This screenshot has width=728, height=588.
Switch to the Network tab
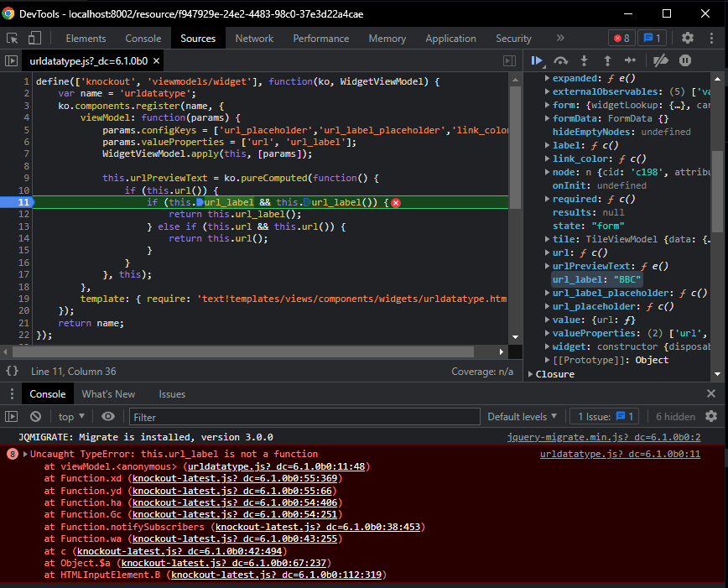click(x=254, y=38)
